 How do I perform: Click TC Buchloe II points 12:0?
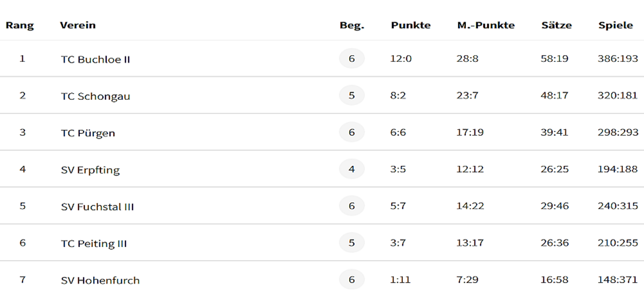[x=401, y=59]
